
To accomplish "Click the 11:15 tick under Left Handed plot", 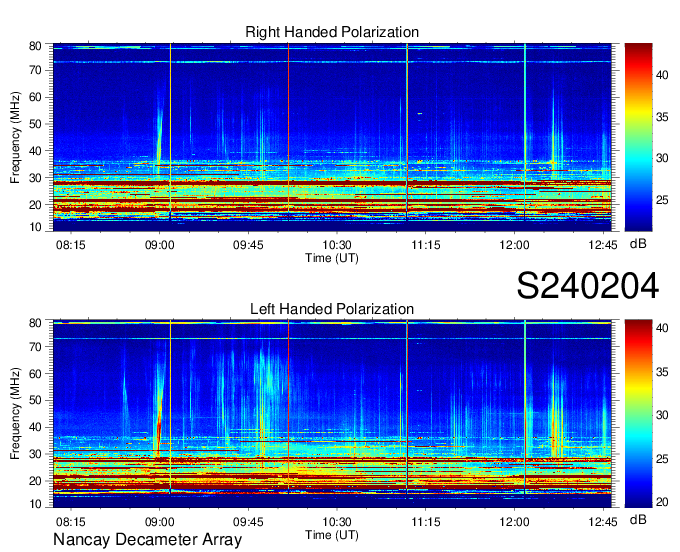I will (x=426, y=522).
